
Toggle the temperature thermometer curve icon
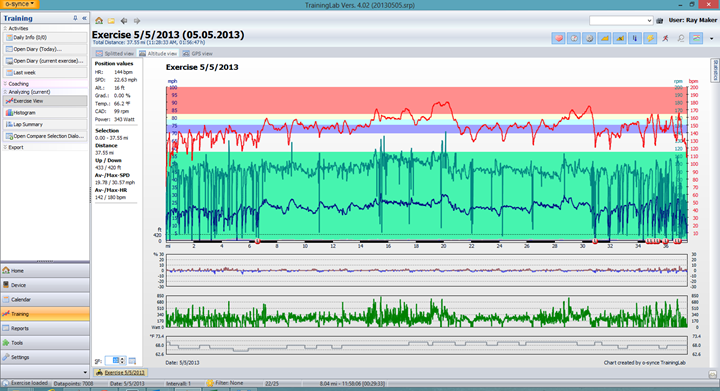point(635,39)
